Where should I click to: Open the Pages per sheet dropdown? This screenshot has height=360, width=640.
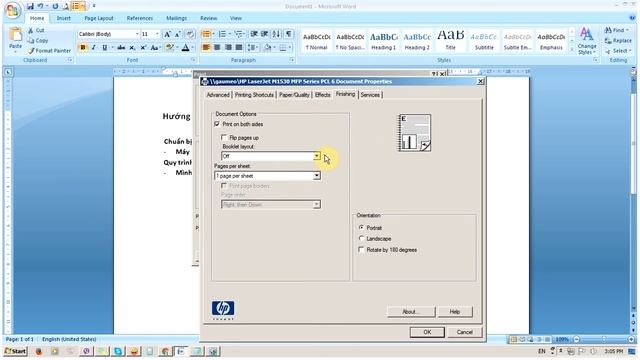pyautogui.click(x=317, y=176)
